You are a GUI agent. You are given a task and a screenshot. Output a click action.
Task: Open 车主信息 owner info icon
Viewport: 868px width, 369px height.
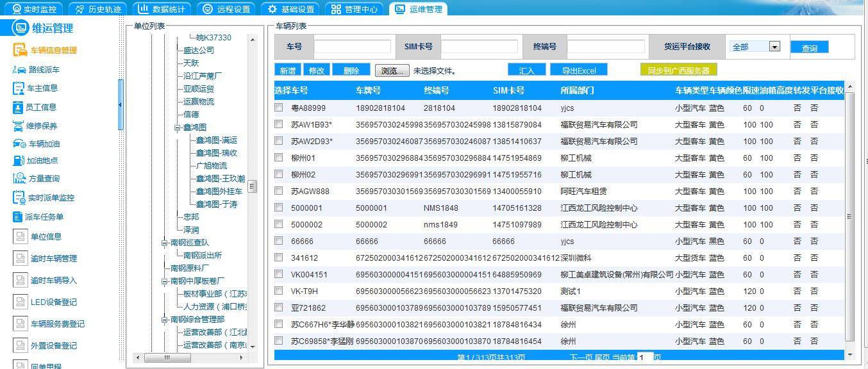pos(19,88)
